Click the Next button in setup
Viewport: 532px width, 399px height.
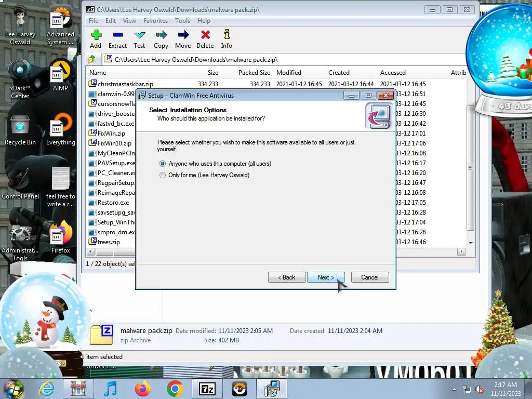(x=326, y=277)
